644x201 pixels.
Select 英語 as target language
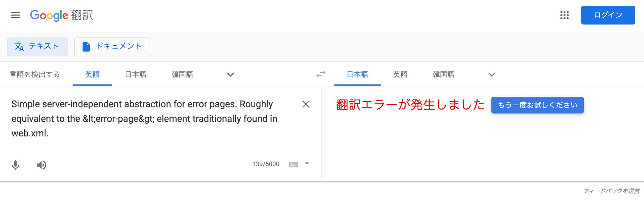400,74
